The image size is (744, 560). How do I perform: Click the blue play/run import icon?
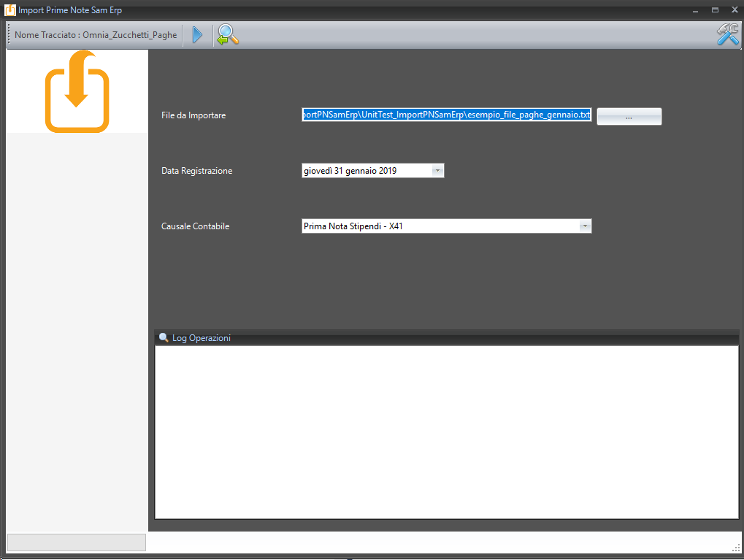tap(197, 34)
